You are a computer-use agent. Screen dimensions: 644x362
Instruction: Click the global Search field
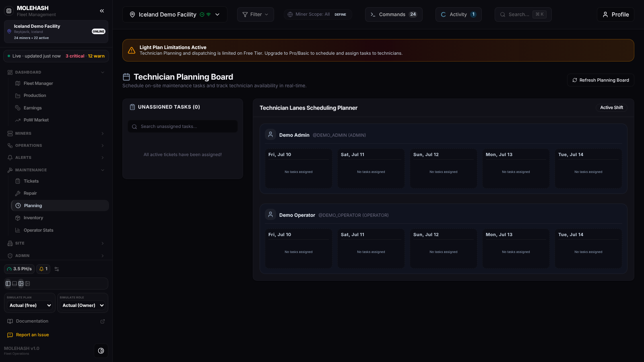(523, 14)
